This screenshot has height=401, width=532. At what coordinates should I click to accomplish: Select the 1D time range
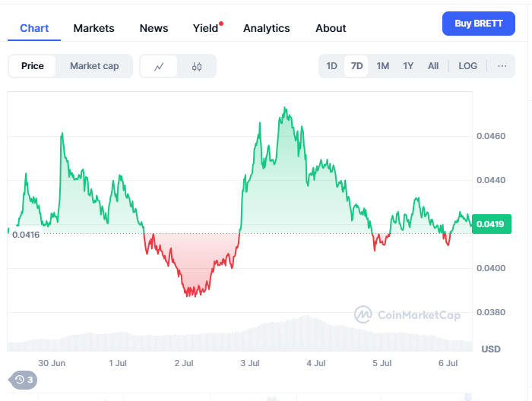pos(331,66)
